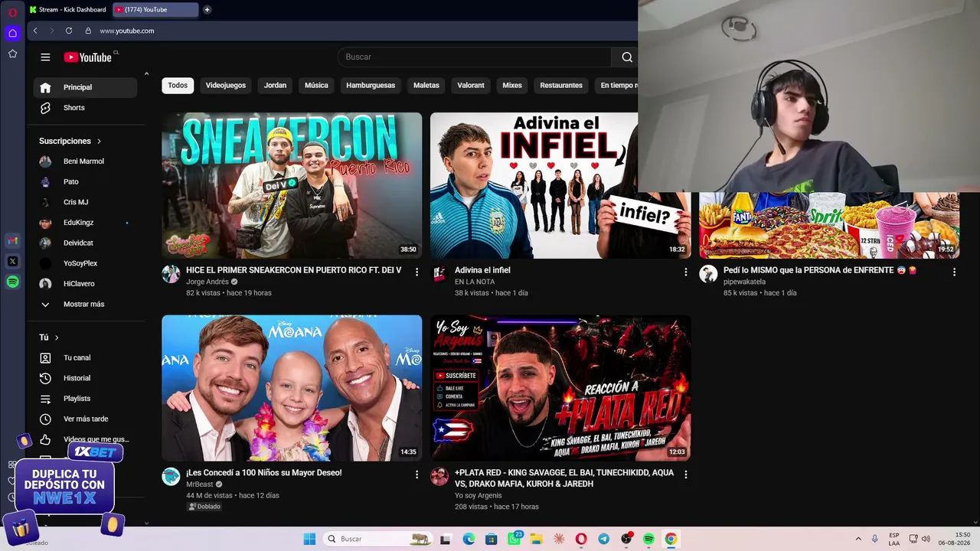Click the YouTube Buscar search field
Viewport: 980px width, 551px height.
pos(475,57)
